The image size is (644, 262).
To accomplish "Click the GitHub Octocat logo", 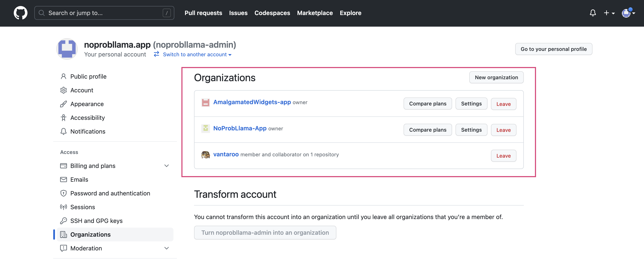I will point(20,13).
